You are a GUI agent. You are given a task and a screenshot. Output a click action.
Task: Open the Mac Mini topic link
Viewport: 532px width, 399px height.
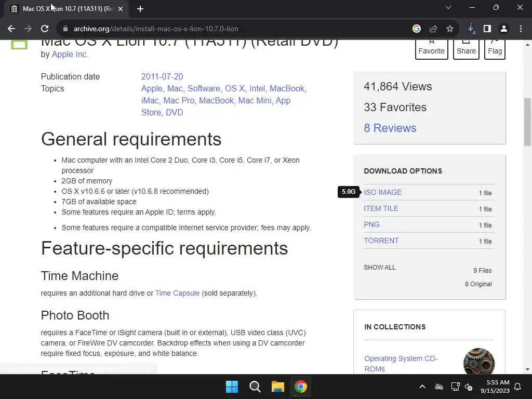[x=255, y=101]
